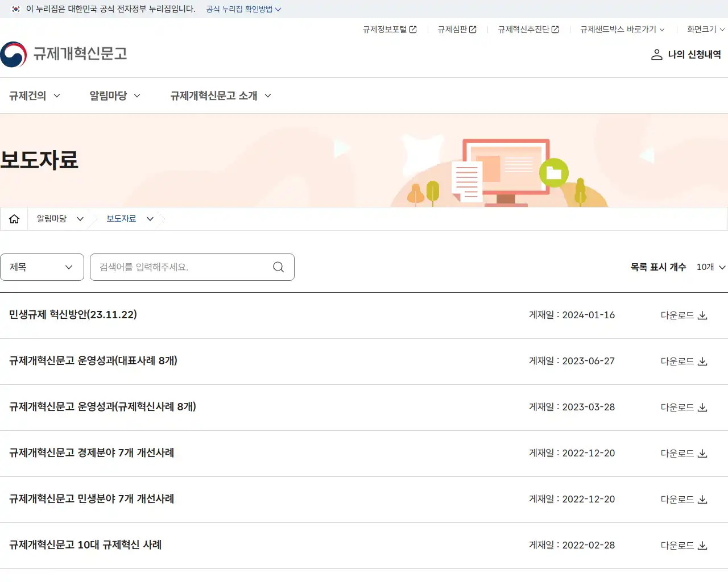Image resolution: width=728 pixels, height=582 pixels.
Task: Open the 10개 list count dropdown
Action: [710, 267]
